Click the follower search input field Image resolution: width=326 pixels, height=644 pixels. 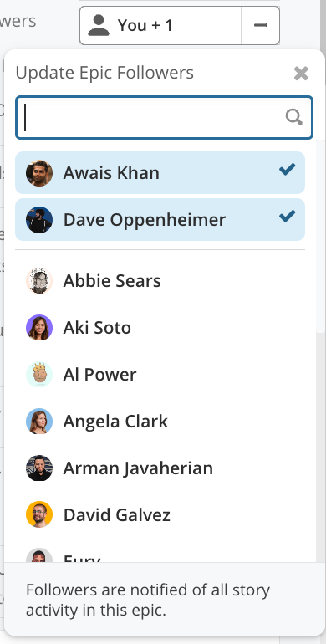pos(164,117)
